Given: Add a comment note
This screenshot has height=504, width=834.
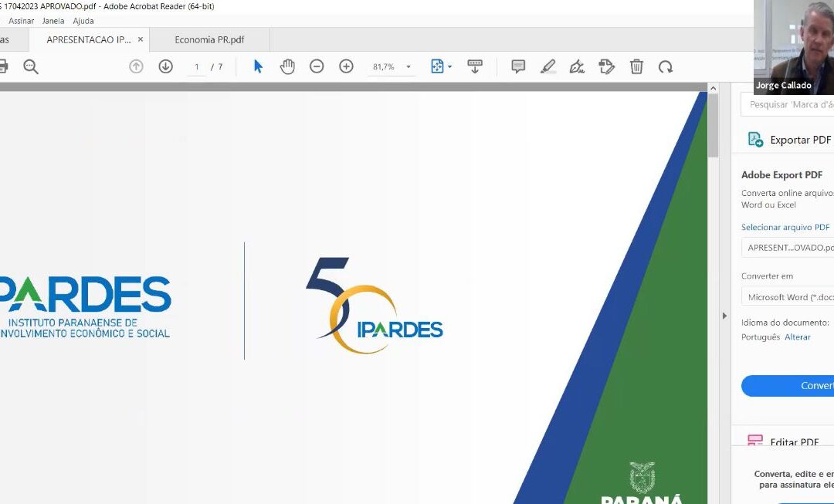Looking at the screenshot, I should click(518, 66).
